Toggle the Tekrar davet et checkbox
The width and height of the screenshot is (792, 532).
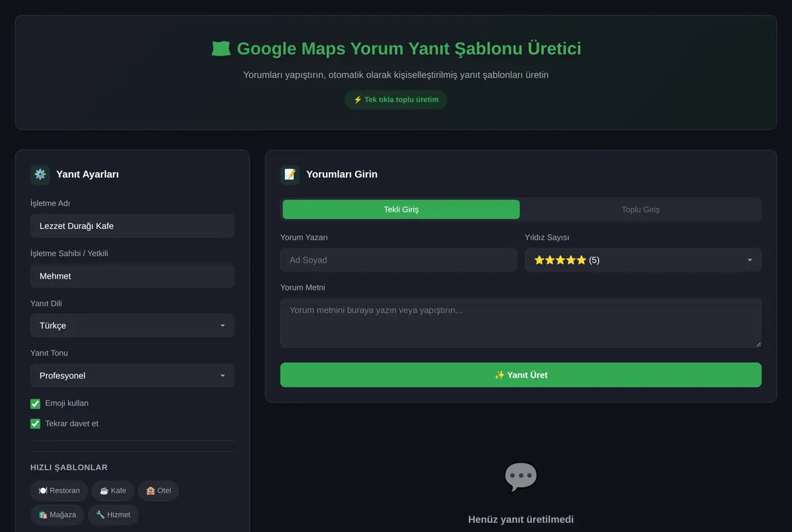pyautogui.click(x=36, y=424)
